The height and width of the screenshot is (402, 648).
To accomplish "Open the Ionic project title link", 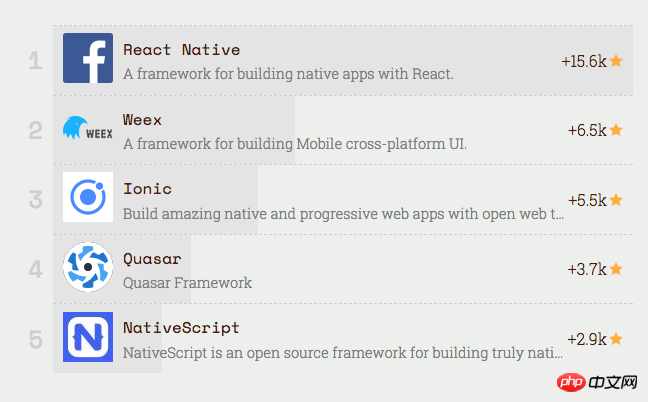I will (x=147, y=188).
